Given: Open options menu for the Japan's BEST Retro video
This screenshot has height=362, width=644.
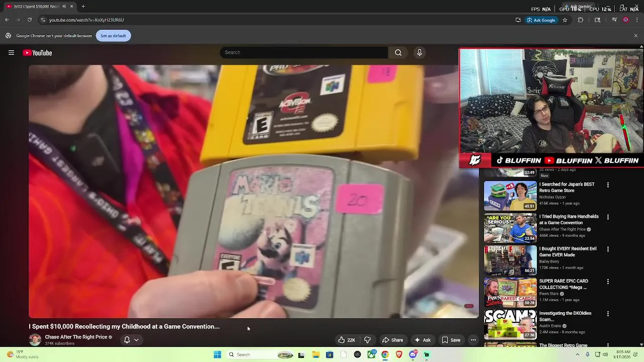Looking at the screenshot, I should click(608, 185).
